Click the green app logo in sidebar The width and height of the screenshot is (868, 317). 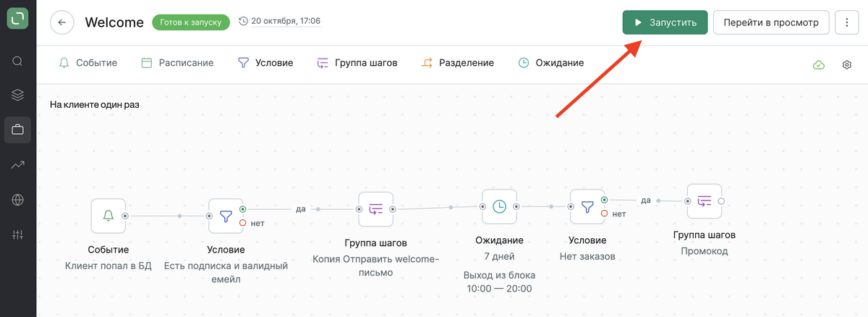pos(18,18)
